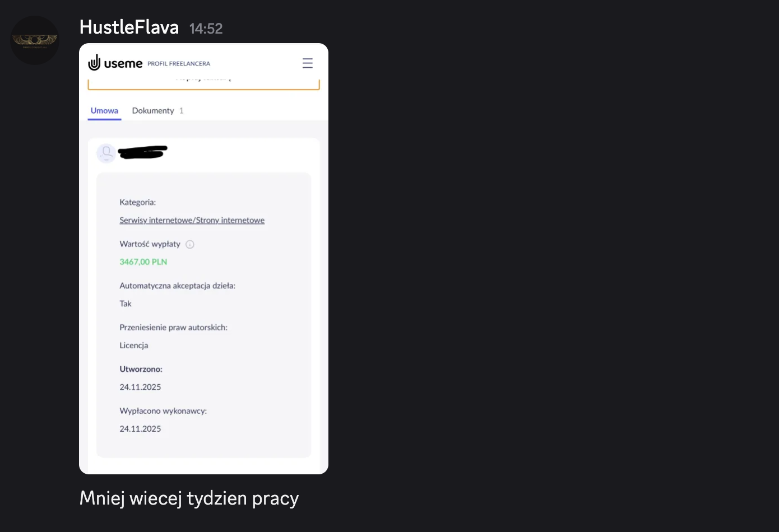Click the HustleFlava profile avatar
The image size is (779, 532).
35,40
